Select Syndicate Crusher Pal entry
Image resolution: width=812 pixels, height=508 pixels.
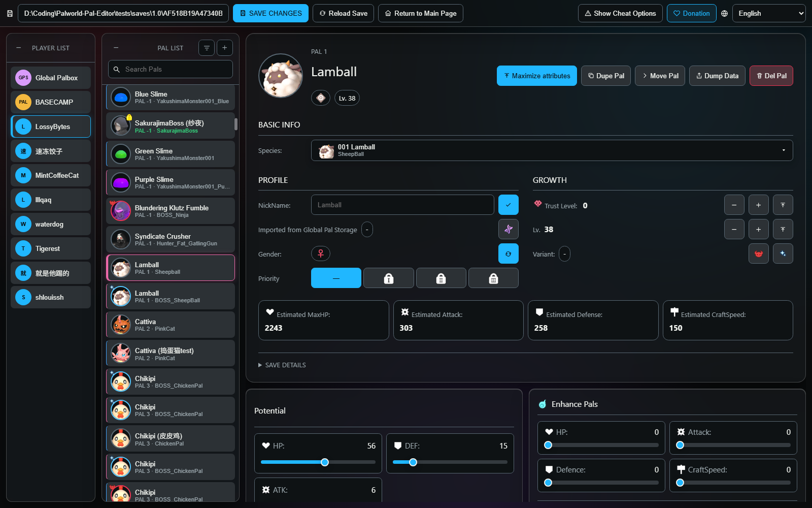pyautogui.click(x=171, y=239)
